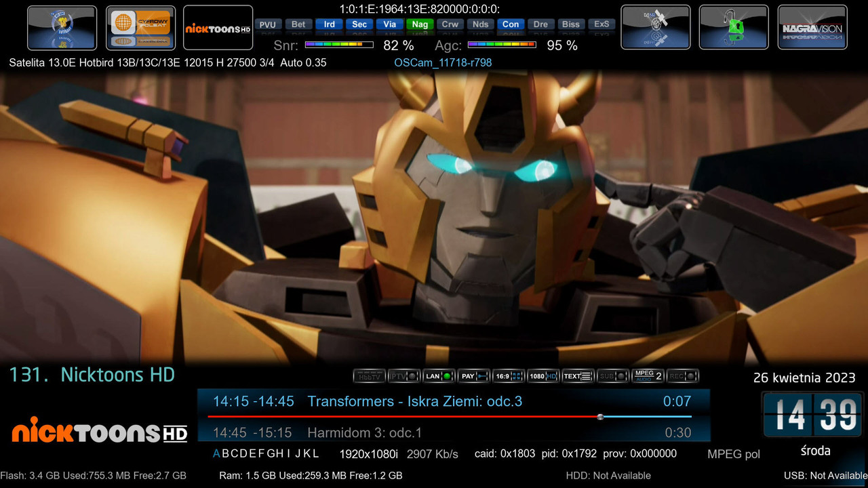Click the Bet encryption indicator
Viewport: 868px width, 488px height.
pyautogui.click(x=298, y=24)
